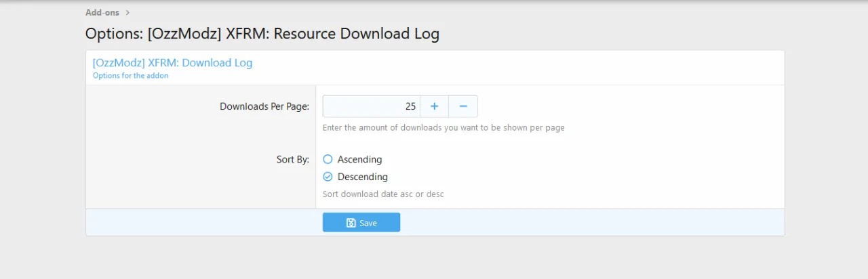Click the minus icon to decrease downloads
The height and width of the screenshot is (279, 868).
463,106
